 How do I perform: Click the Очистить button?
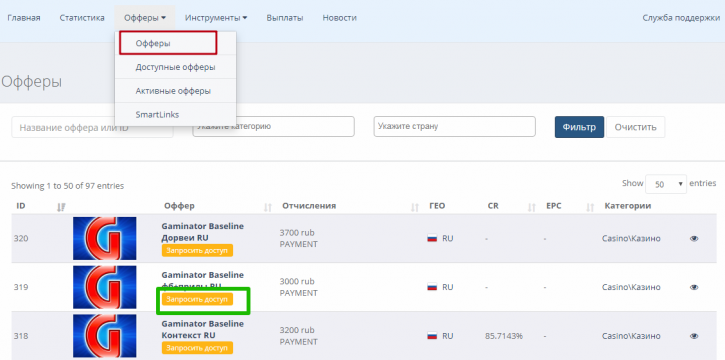pyautogui.click(x=635, y=127)
